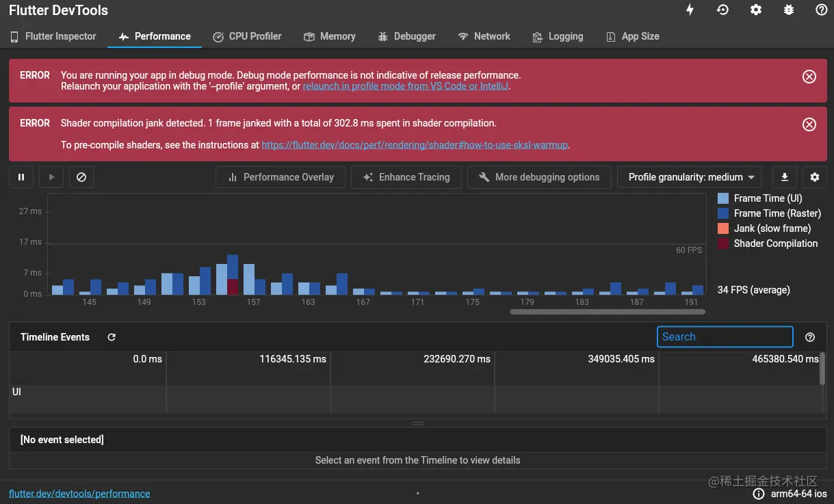This screenshot has width=834, height=504.
Task: Open the Logging tab
Action: (557, 36)
